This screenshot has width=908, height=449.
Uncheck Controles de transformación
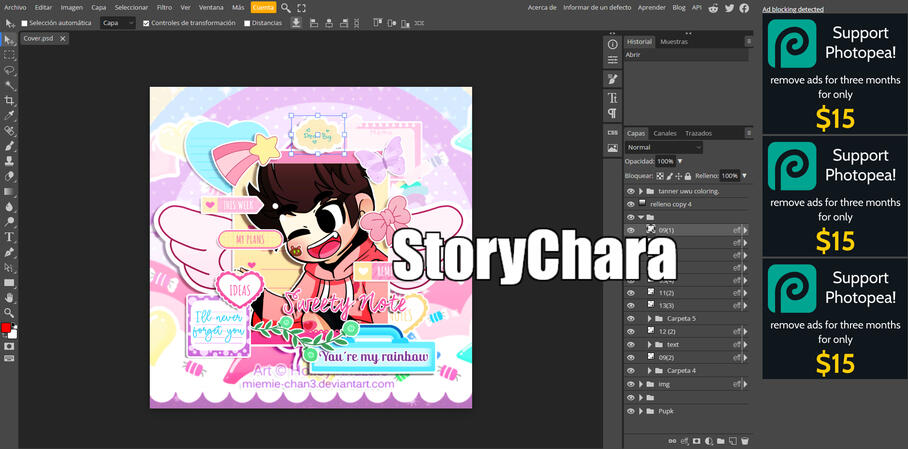point(146,23)
